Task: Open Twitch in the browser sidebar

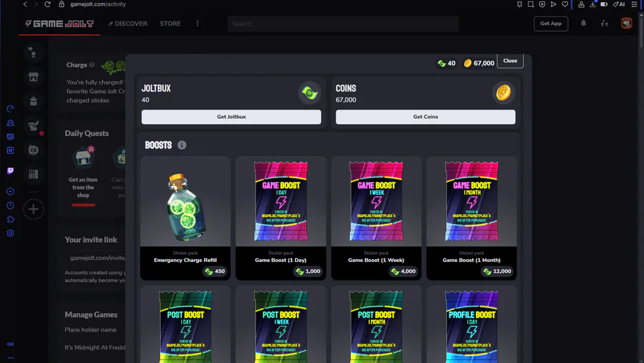Action: tap(10, 170)
